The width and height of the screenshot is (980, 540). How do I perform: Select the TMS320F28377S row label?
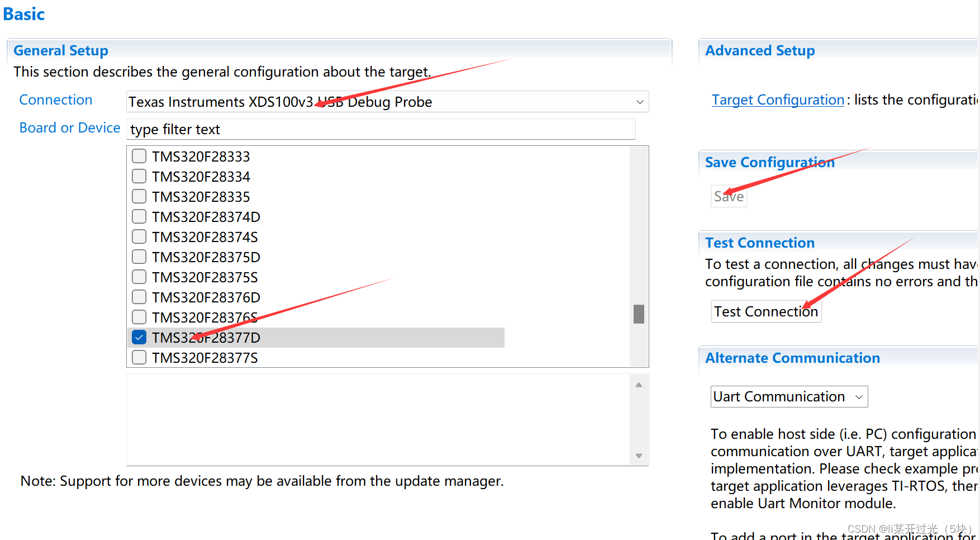pos(205,358)
